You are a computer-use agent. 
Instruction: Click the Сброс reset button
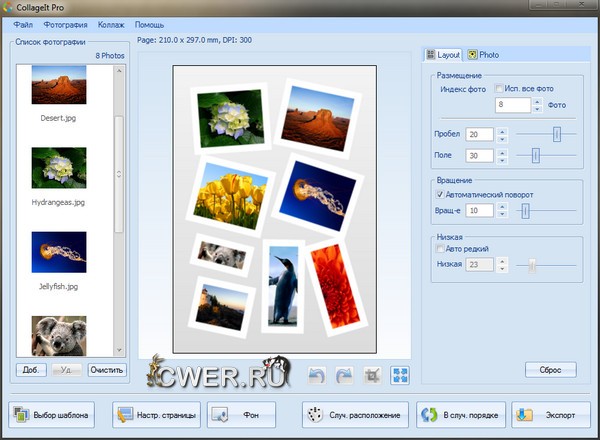pos(550,370)
